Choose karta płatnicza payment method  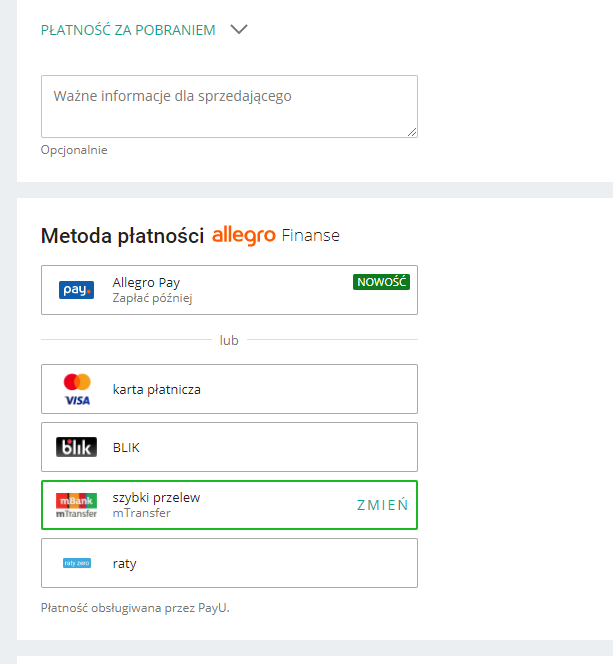230,389
